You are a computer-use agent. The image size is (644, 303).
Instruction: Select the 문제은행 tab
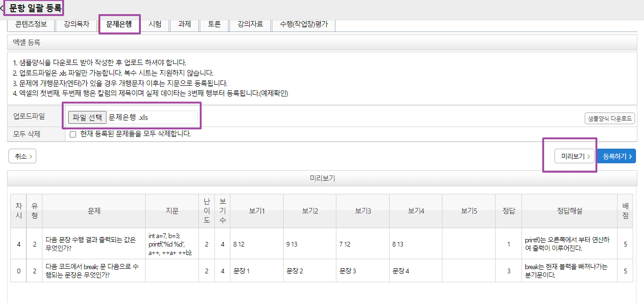pyautogui.click(x=119, y=24)
